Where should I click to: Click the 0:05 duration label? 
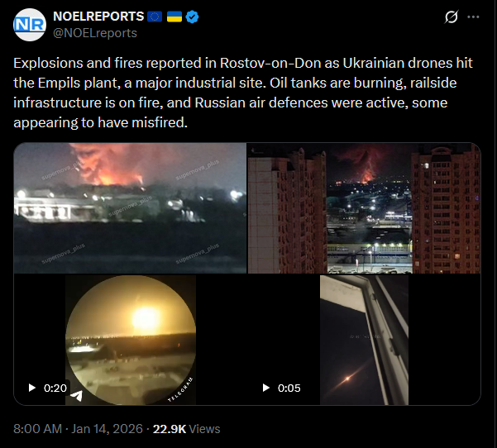289,388
